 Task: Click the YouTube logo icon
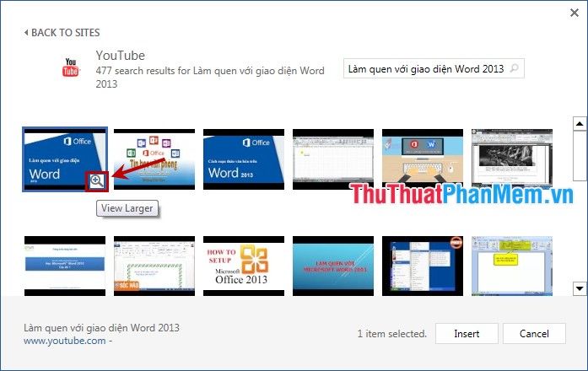71,67
